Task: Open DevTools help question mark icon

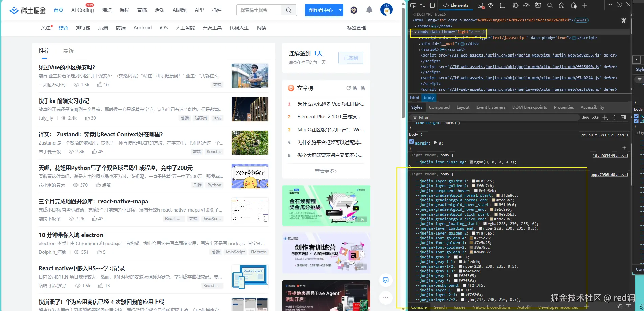Action: tap(619, 5)
